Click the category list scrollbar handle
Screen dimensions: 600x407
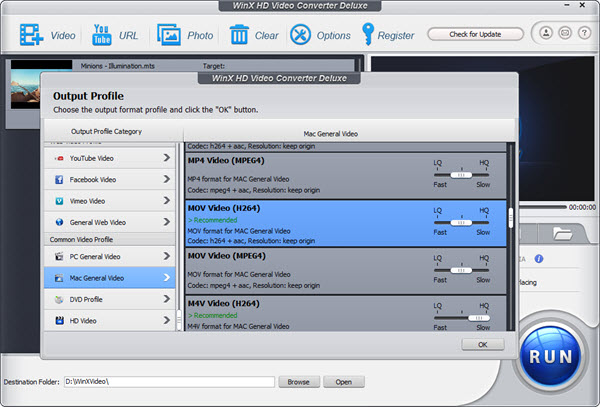click(178, 318)
